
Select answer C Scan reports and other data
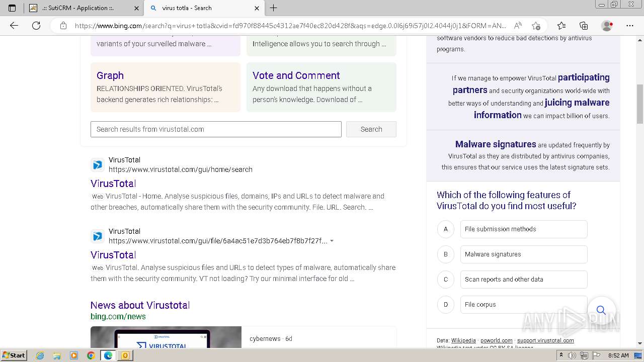tap(445, 280)
